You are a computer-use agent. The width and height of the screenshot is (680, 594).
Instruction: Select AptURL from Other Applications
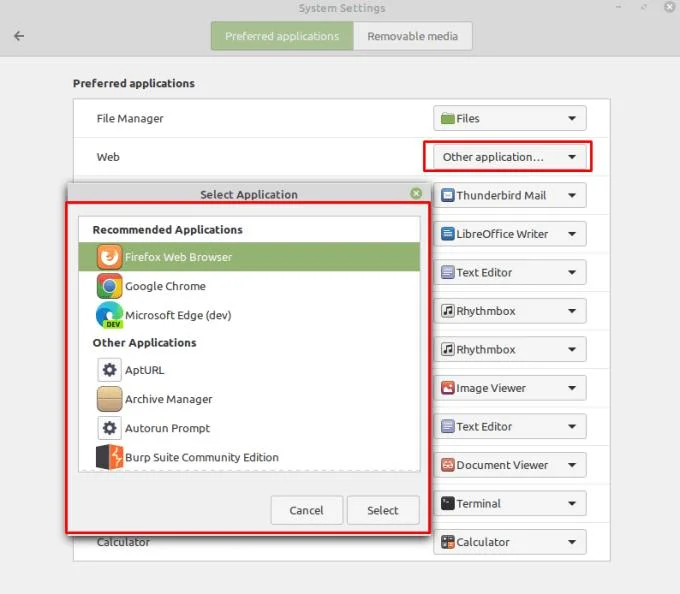[x=249, y=370]
